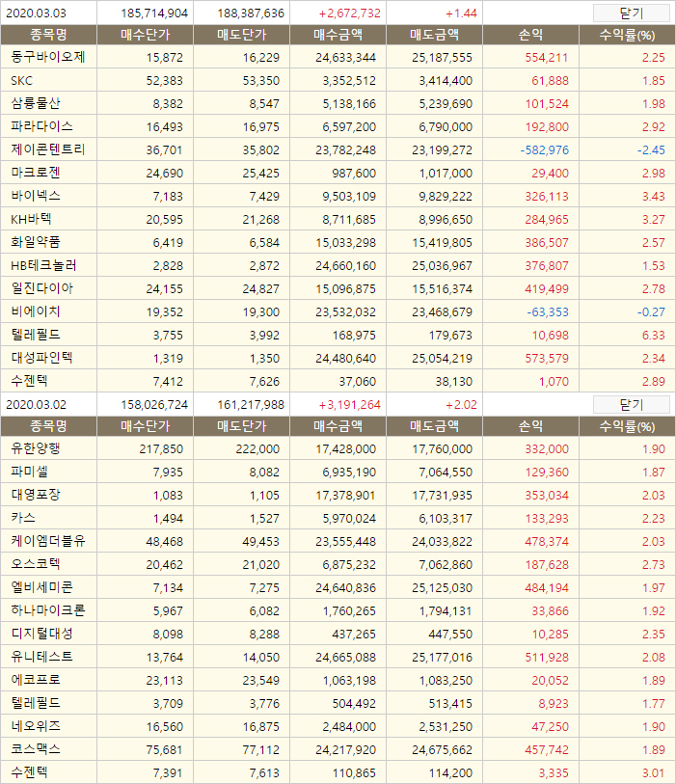The width and height of the screenshot is (676, 784).
Task: Click the 유니테스트 stock name
Action: [x=42, y=657]
